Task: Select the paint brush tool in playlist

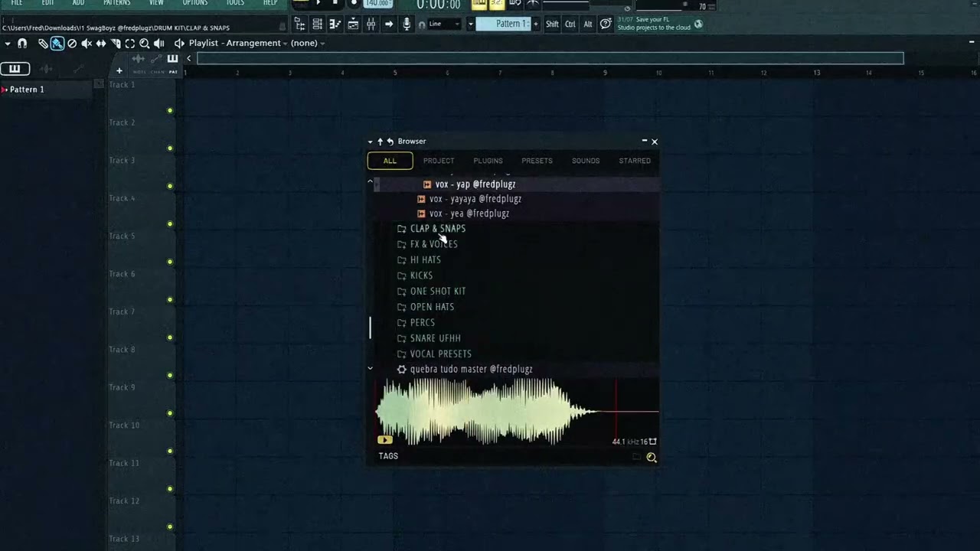Action: tap(57, 44)
